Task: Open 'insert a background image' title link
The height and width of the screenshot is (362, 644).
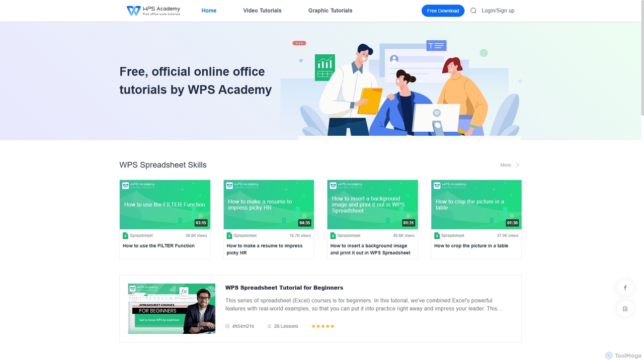Action: [x=370, y=249]
